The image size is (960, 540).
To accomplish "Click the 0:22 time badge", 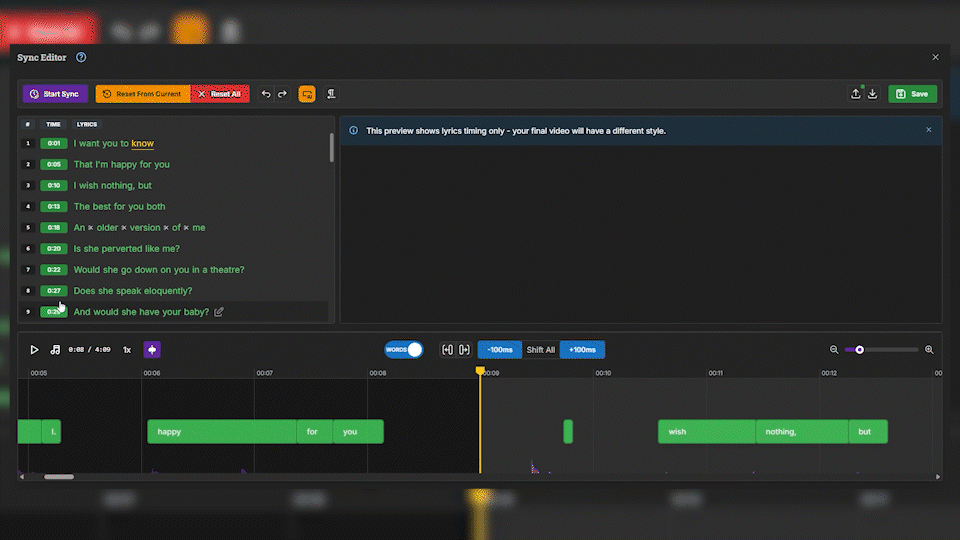I will click(54, 269).
